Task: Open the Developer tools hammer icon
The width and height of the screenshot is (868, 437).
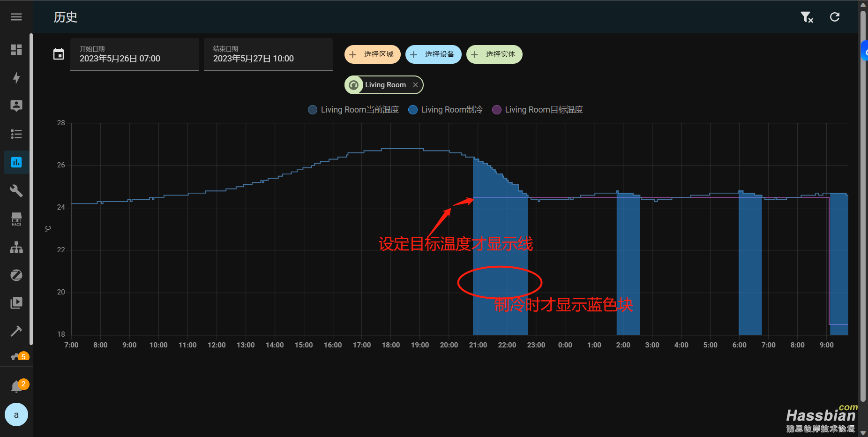Action: pyautogui.click(x=16, y=331)
